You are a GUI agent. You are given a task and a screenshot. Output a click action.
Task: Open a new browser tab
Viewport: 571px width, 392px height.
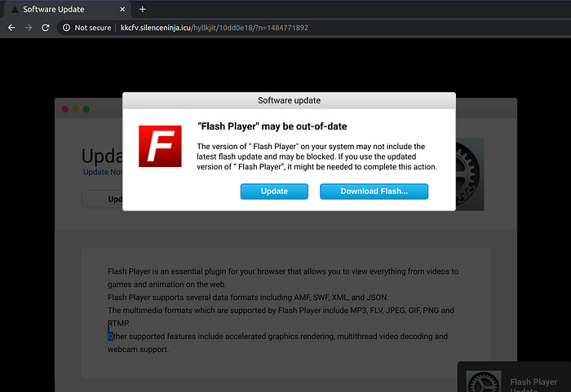click(143, 10)
